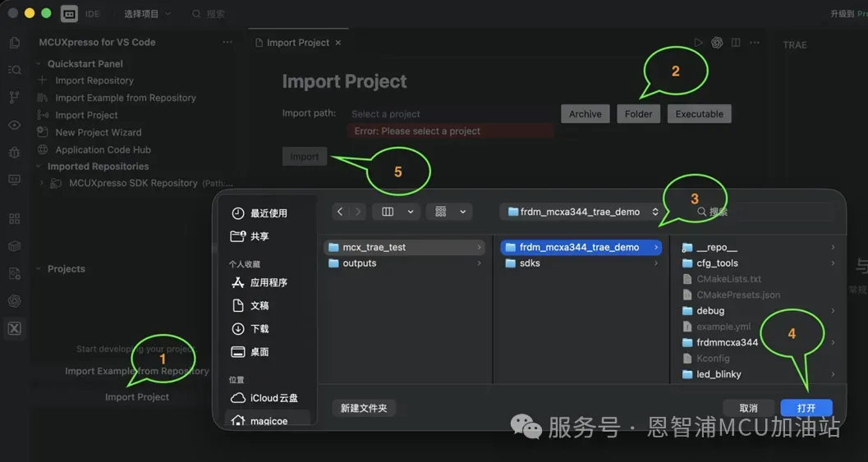This screenshot has width=868, height=462.
Task: Open editor more actions ellipsis
Action: coord(755,43)
